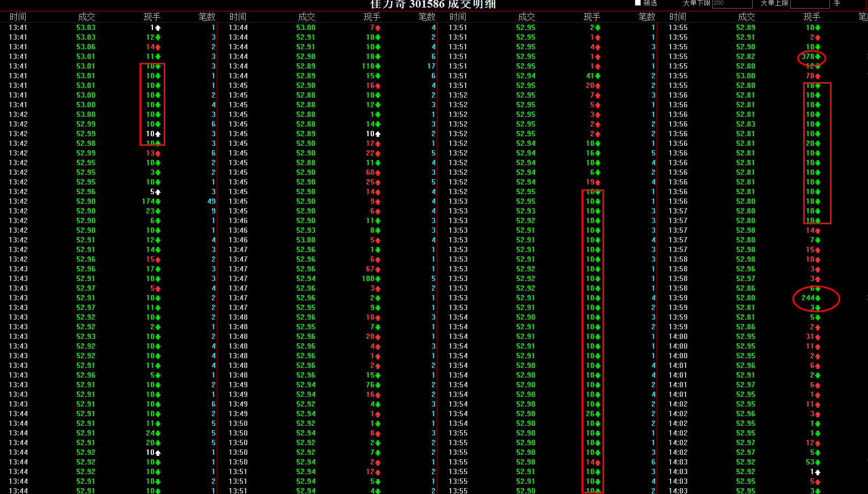
Task: Select the 244 volume entry at 13:59
Action: coord(811,298)
